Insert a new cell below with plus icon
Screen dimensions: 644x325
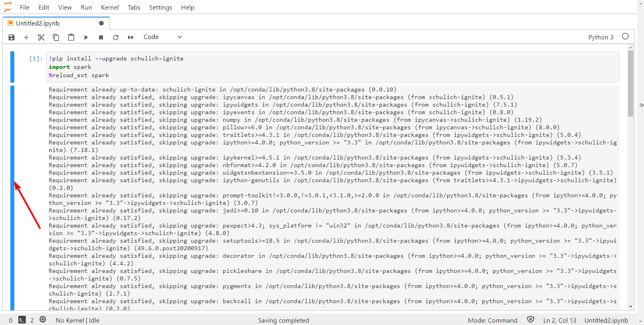click(x=26, y=37)
